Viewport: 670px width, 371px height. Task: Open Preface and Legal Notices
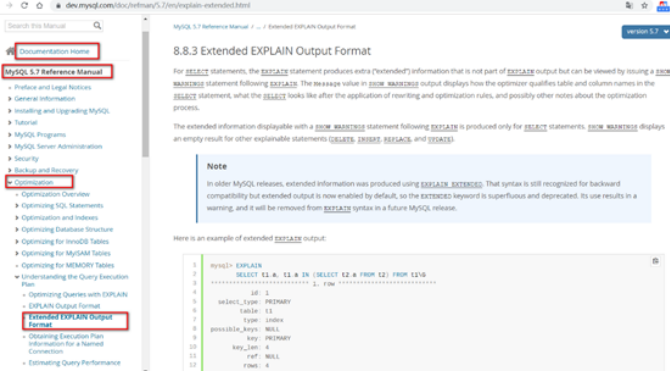(53, 87)
